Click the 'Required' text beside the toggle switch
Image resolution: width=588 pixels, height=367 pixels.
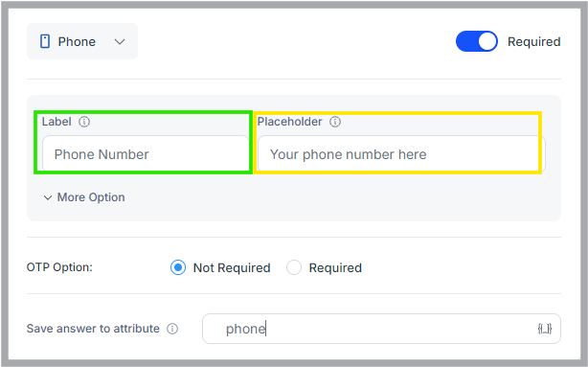pos(534,41)
